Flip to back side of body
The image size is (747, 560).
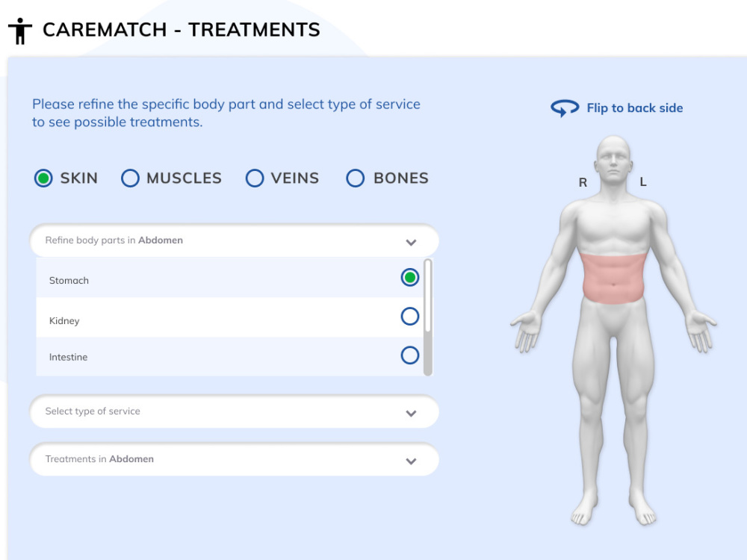(x=634, y=108)
